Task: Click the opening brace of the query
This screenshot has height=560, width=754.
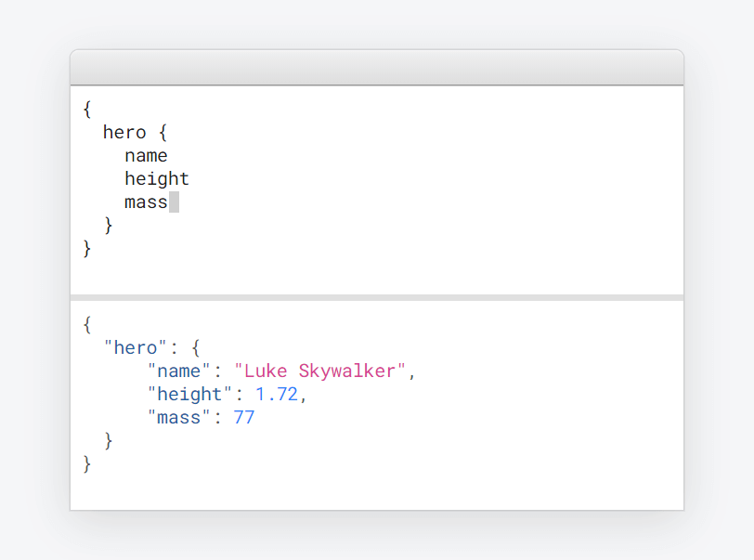Action: tap(86, 109)
